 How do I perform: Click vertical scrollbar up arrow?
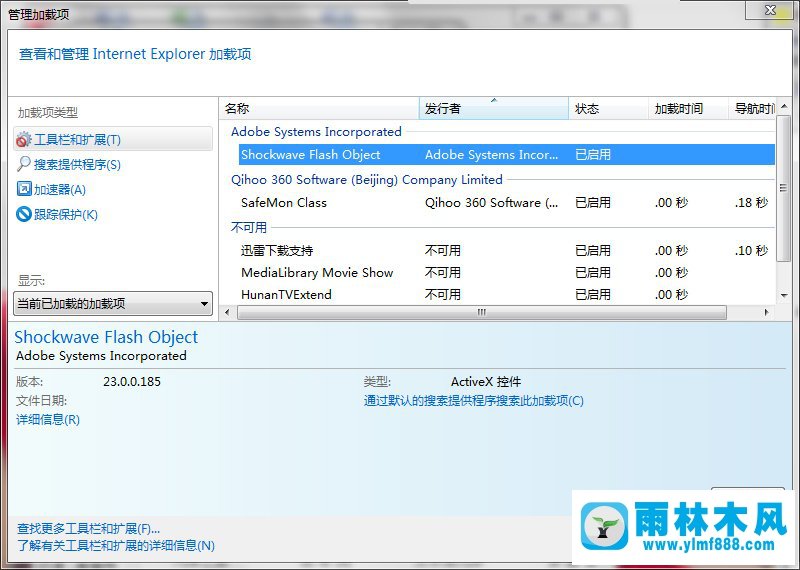coord(784,107)
